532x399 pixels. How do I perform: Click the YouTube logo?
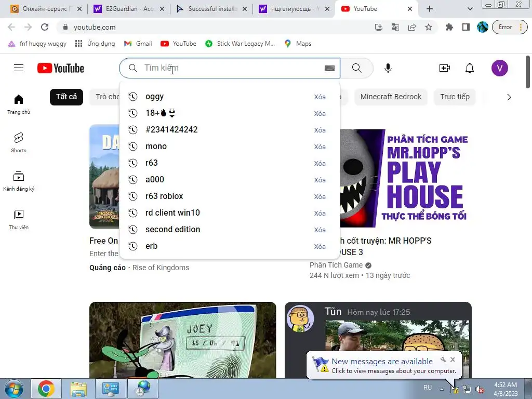(x=61, y=68)
